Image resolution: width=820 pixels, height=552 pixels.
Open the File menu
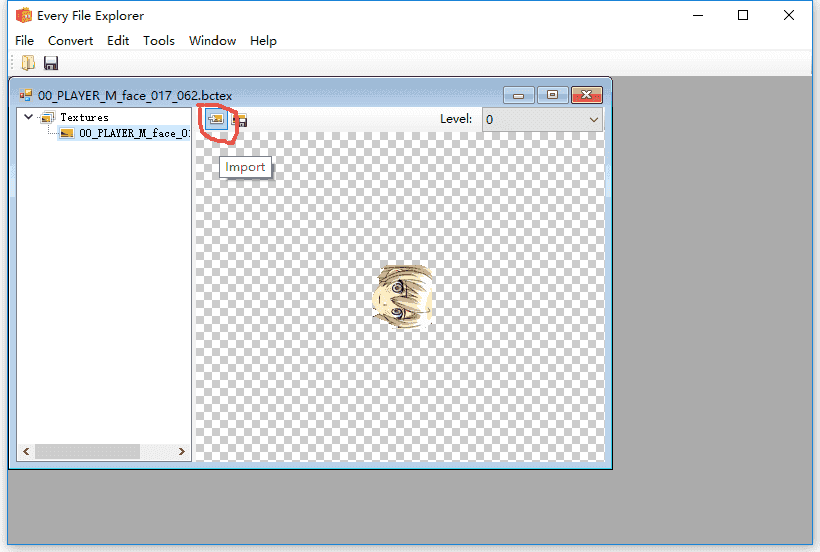25,41
